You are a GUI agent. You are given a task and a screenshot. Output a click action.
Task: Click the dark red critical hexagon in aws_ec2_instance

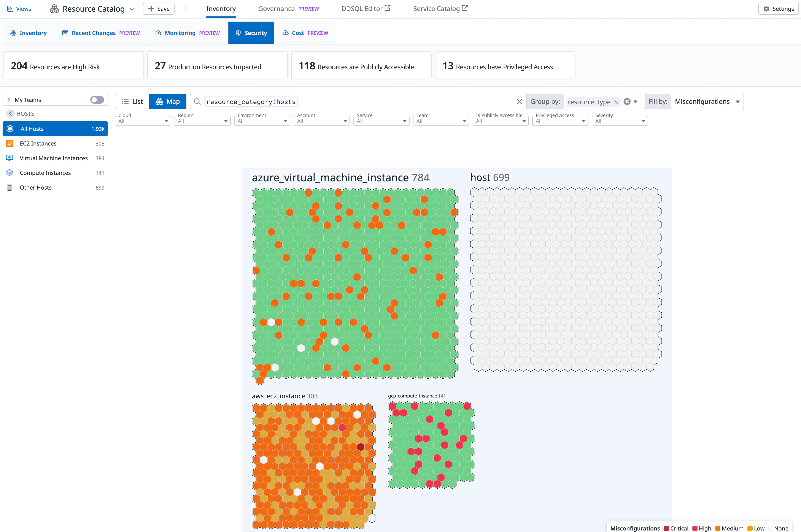point(361,447)
